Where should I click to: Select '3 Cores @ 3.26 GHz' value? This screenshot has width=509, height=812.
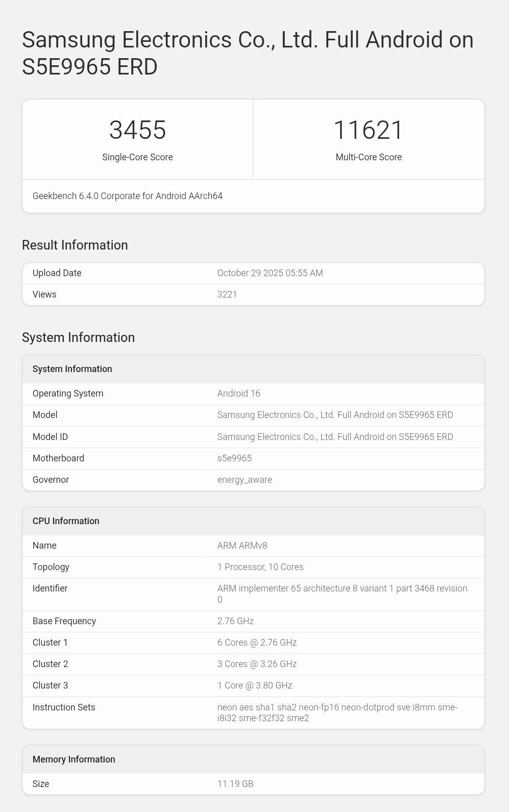257,664
